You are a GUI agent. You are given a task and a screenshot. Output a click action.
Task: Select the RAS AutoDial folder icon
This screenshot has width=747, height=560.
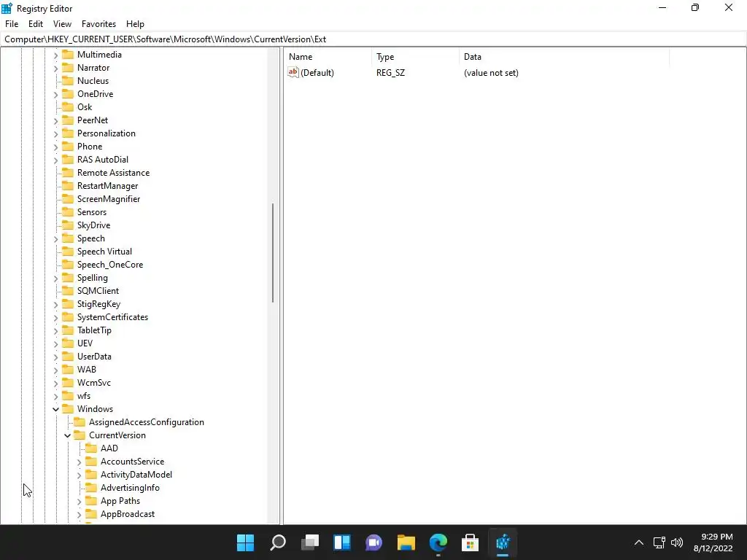(x=68, y=159)
